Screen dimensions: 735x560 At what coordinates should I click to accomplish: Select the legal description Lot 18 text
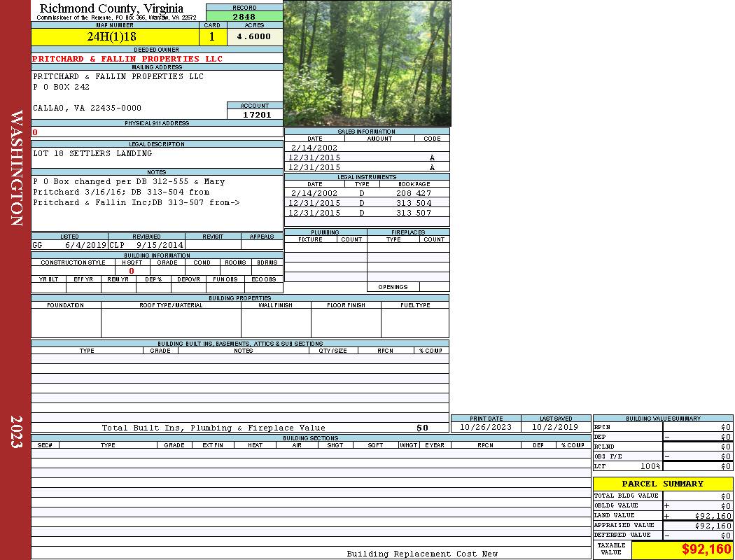pyautogui.click(x=92, y=153)
